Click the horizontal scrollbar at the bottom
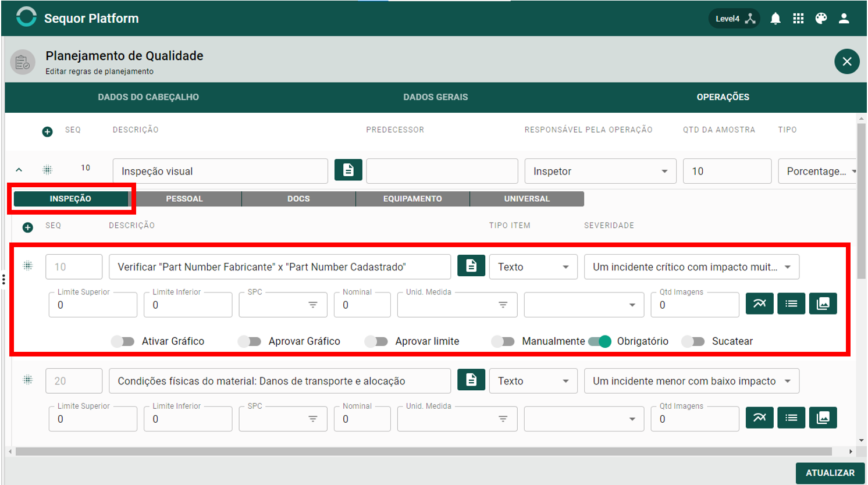This screenshot has height=485, width=868. click(x=424, y=451)
